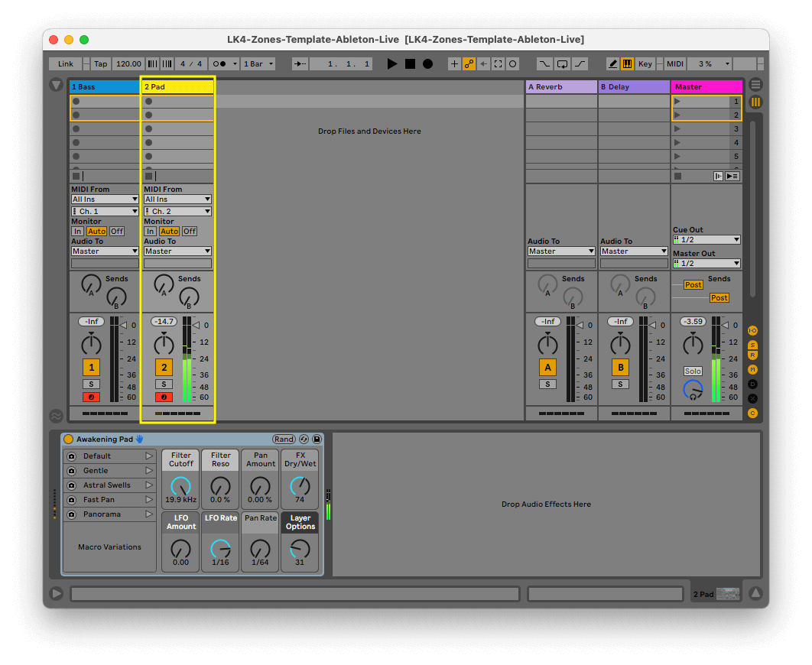Arm the 1 Bass track for recording
Image resolution: width=812 pixels, height=665 pixels.
[91, 397]
